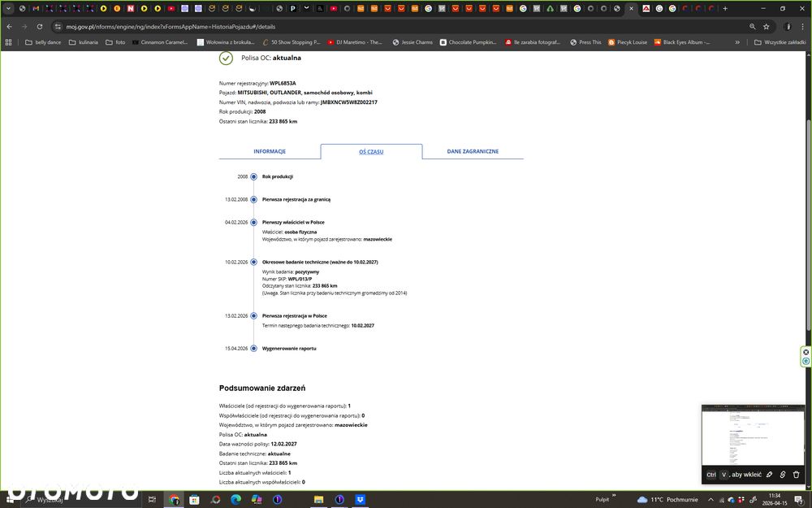Viewport: 812px width, 508px height.
Task: Go back to the previous page
Action: point(9,27)
